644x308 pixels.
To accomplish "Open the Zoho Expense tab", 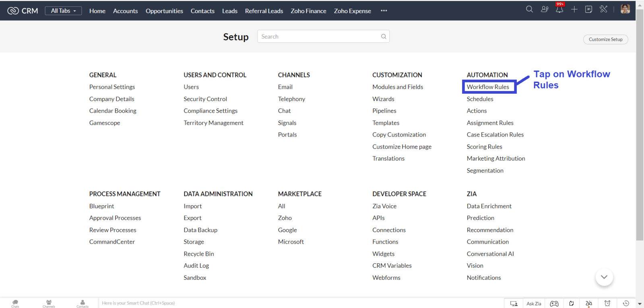I will coord(353,11).
